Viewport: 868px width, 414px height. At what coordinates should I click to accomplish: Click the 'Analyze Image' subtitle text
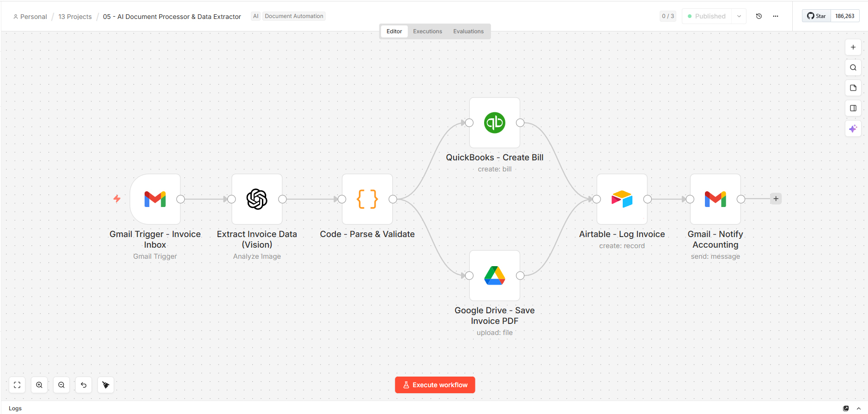point(257,256)
